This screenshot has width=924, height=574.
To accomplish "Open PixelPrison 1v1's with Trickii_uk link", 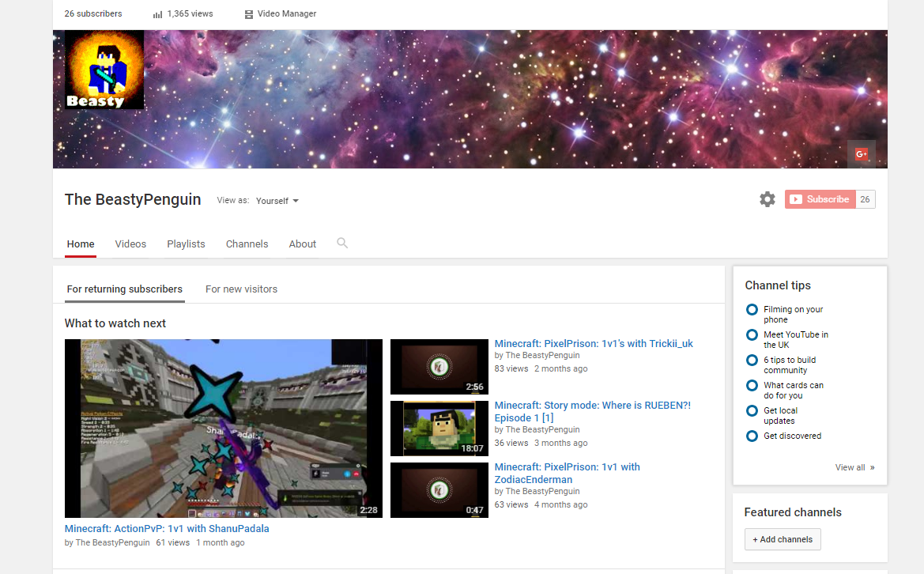I will 594,344.
